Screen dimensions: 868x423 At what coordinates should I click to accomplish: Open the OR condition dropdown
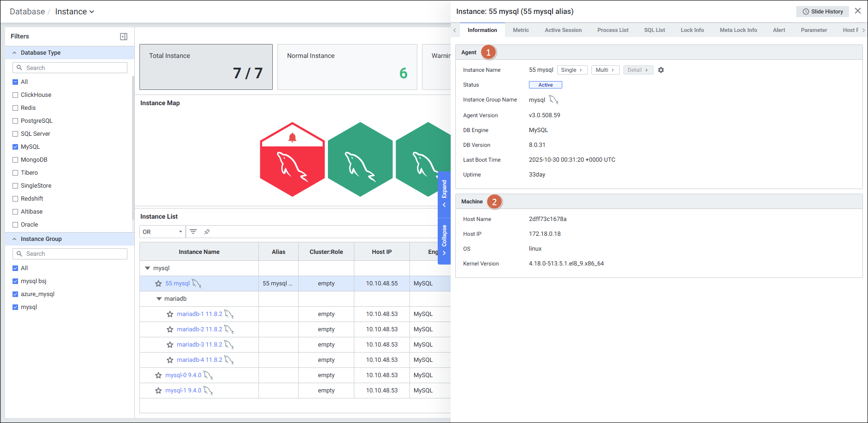[x=163, y=232]
